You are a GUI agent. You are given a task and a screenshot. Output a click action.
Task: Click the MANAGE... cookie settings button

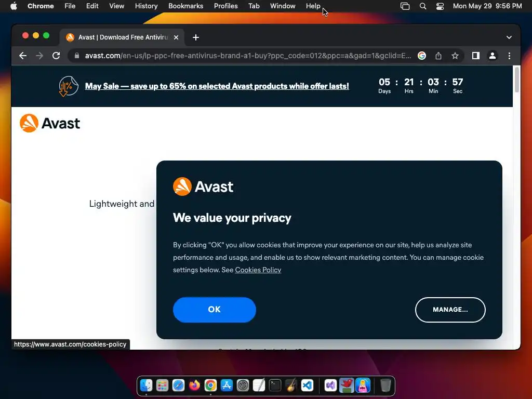click(x=450, y=310)
